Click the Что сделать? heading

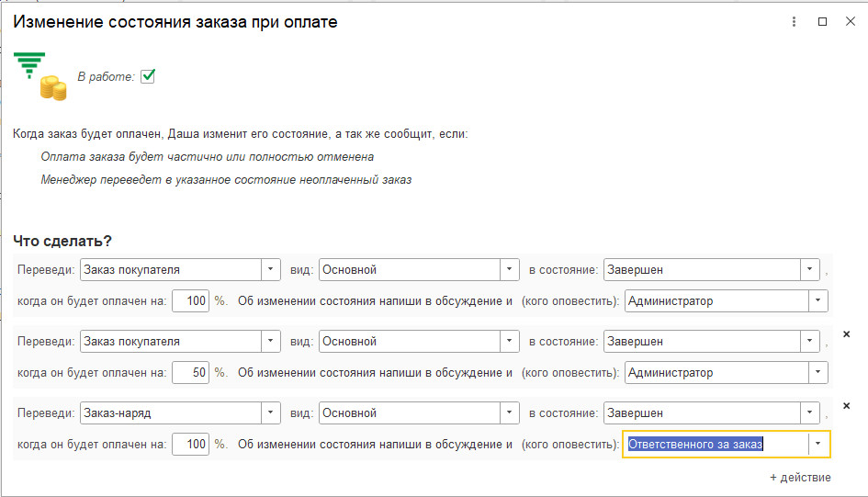coord(62,241)
